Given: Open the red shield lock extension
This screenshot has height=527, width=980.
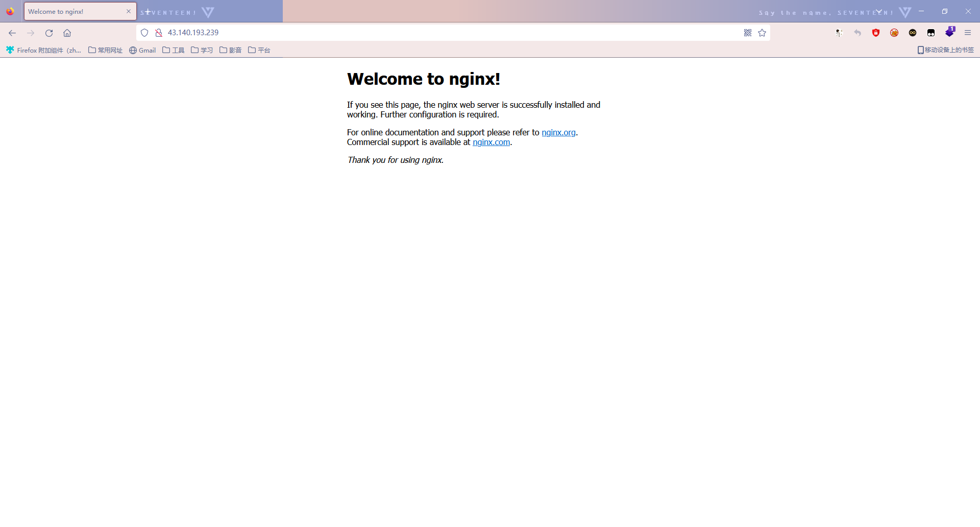Looking at the screenshot, I should 876,33.
